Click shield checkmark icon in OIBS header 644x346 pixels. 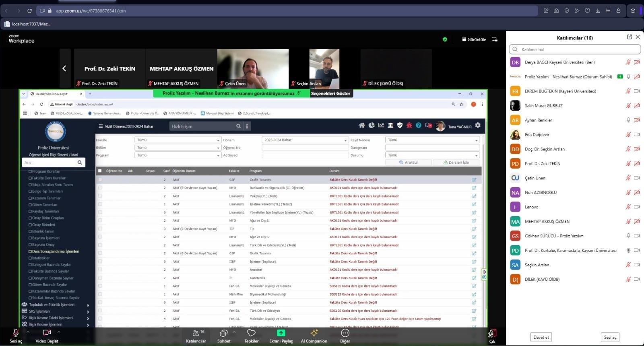click(x=400, y=126)
